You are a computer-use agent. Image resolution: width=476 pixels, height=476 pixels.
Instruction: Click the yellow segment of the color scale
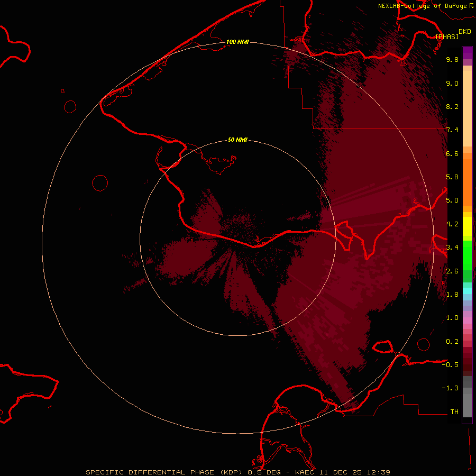[x=467, y=226]
